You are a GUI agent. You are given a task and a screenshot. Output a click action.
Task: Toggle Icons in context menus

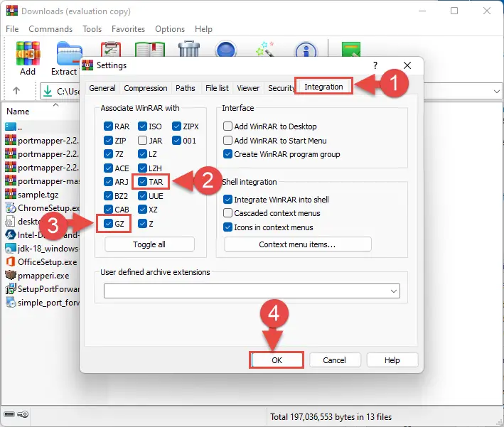point(227,227)
